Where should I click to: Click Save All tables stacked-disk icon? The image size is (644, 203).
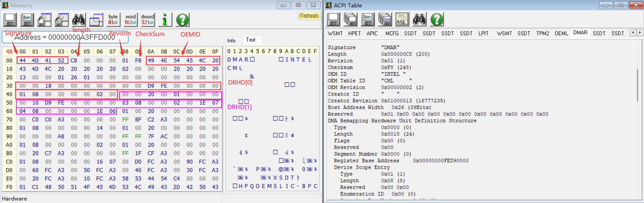click(x=350, y=20)
